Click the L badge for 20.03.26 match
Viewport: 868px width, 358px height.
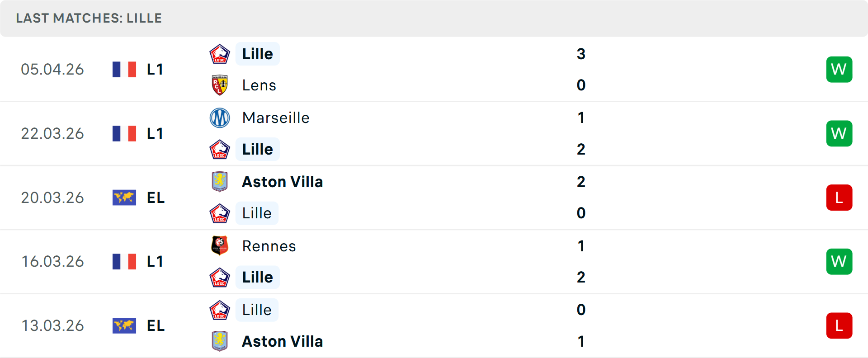[x=839, y=198]
